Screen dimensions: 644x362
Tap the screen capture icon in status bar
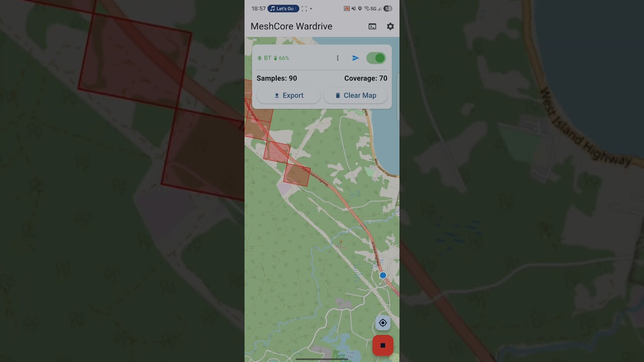tap(304, 9)
